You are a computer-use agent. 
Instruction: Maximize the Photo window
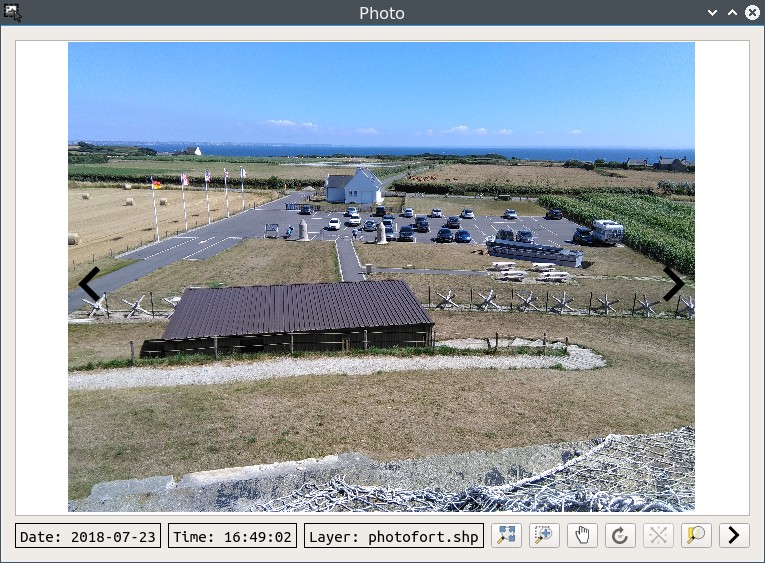[732, 13]
